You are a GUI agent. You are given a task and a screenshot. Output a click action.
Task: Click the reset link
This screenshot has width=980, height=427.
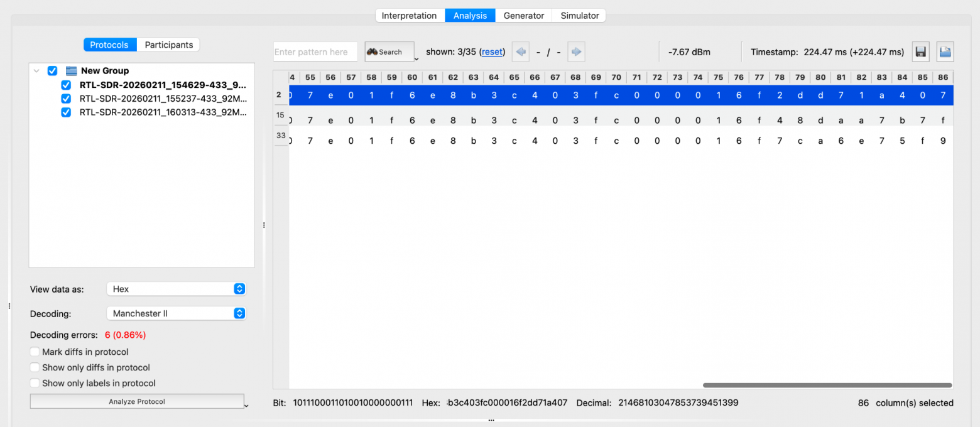click(x=493, y=52)
